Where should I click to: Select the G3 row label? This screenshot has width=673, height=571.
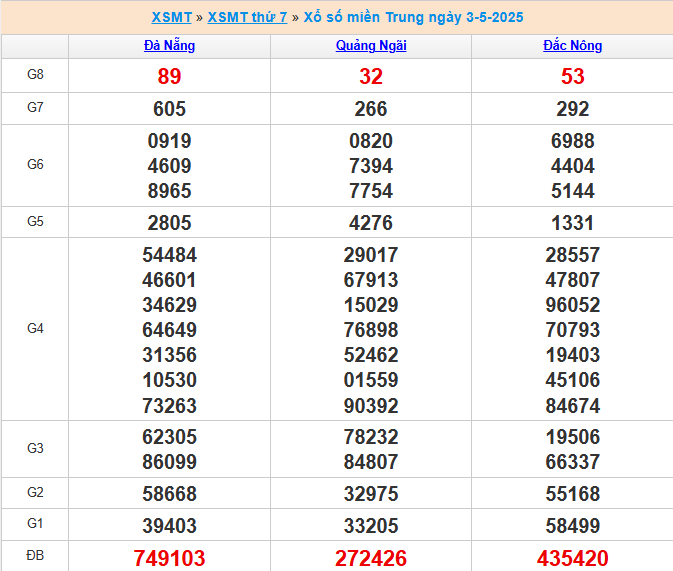(35, 448)
